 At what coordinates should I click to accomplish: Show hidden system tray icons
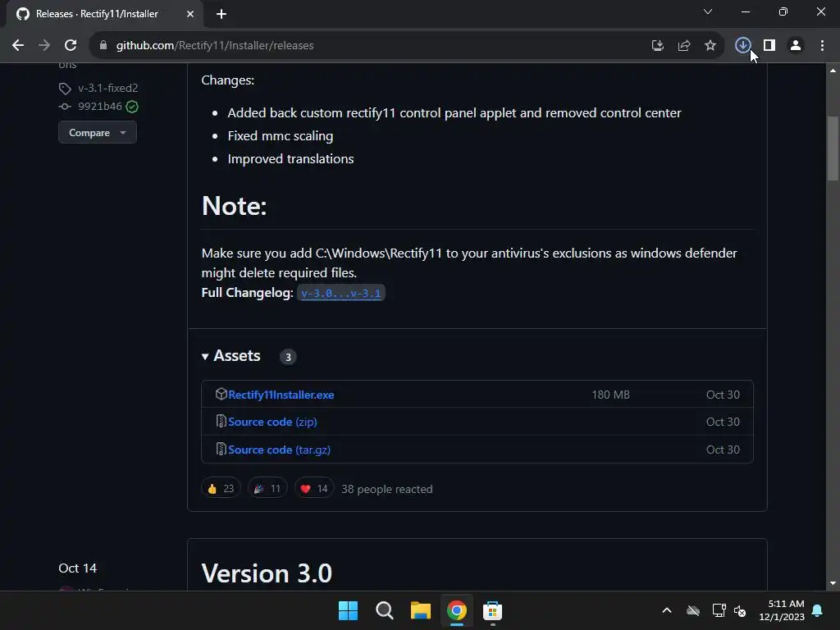(667, 610)
